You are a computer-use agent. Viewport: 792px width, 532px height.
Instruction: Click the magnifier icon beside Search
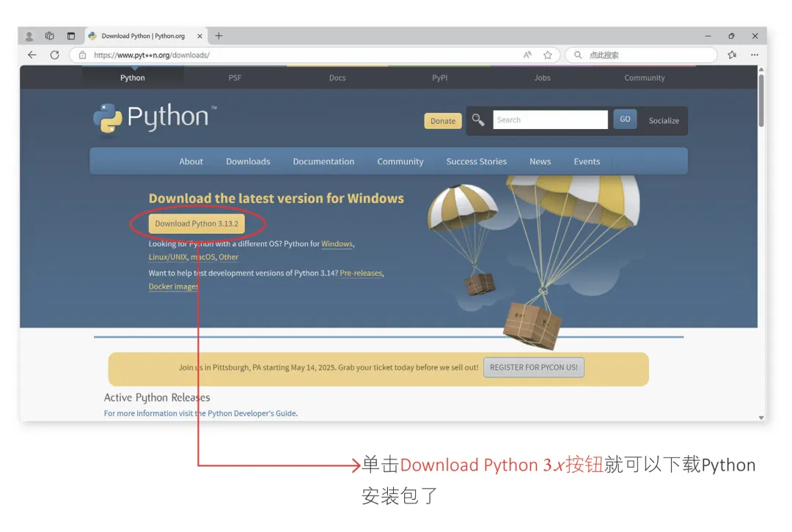tap(478, 119)
